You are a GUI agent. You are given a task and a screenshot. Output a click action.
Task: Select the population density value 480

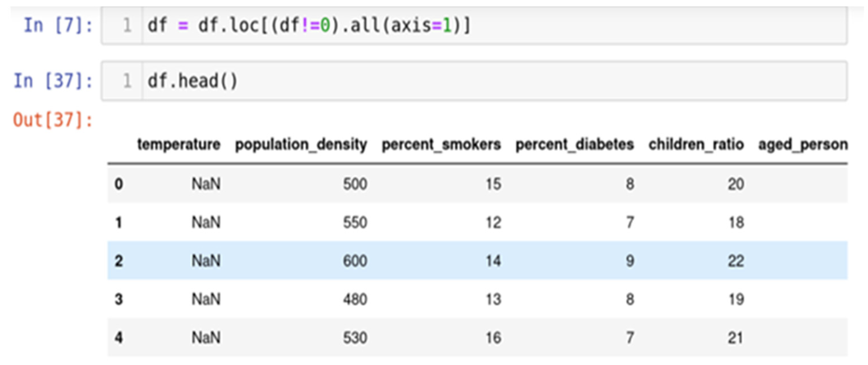tap(355, 299)
